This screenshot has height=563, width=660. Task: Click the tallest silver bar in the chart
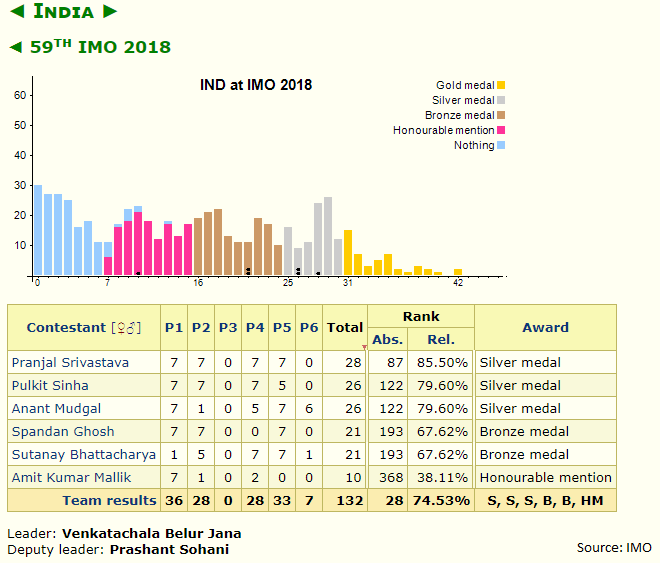328,236
